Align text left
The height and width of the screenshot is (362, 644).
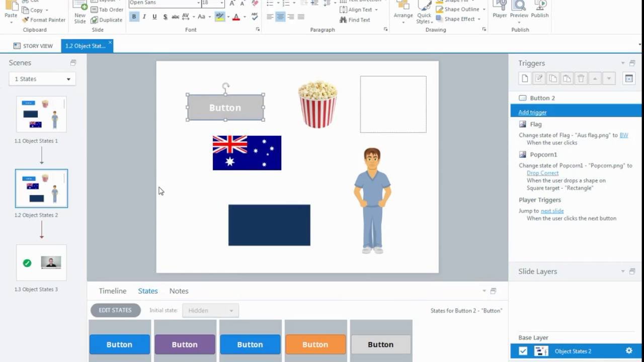[270, 17]
